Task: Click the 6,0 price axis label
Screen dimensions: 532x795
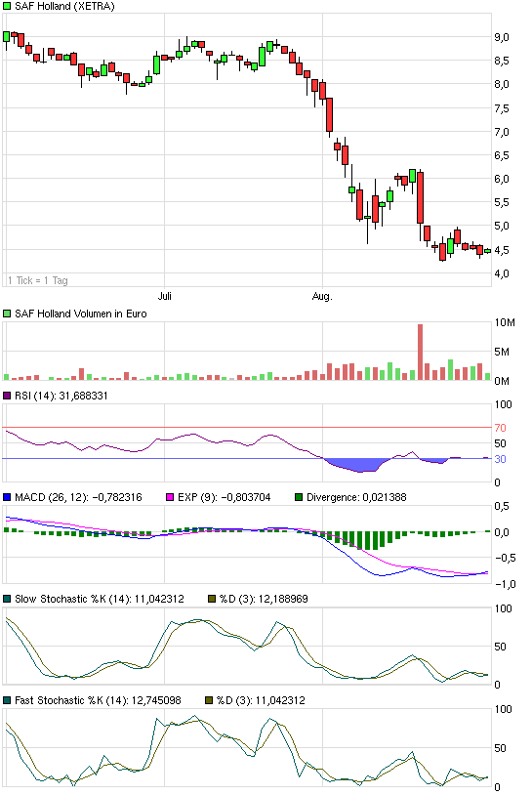Action: [x=502, y=179]
